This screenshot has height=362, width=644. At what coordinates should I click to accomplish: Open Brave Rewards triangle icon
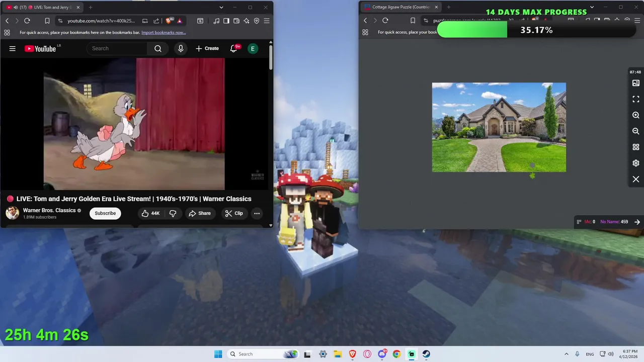pyautogui.click(x=180, y=21)
